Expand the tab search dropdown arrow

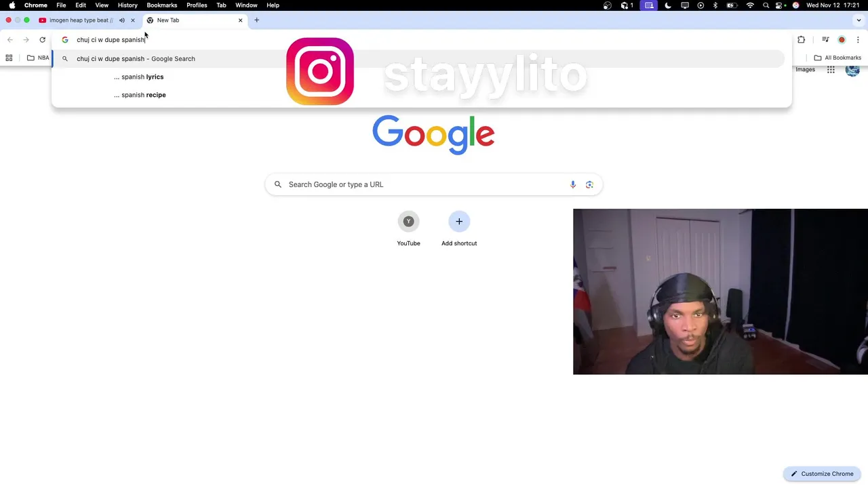click(x=858, y=20)
